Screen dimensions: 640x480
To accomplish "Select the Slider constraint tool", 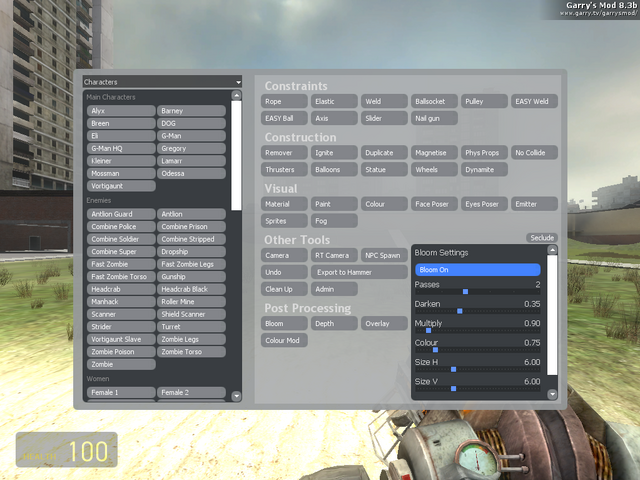I will point(384,118).
